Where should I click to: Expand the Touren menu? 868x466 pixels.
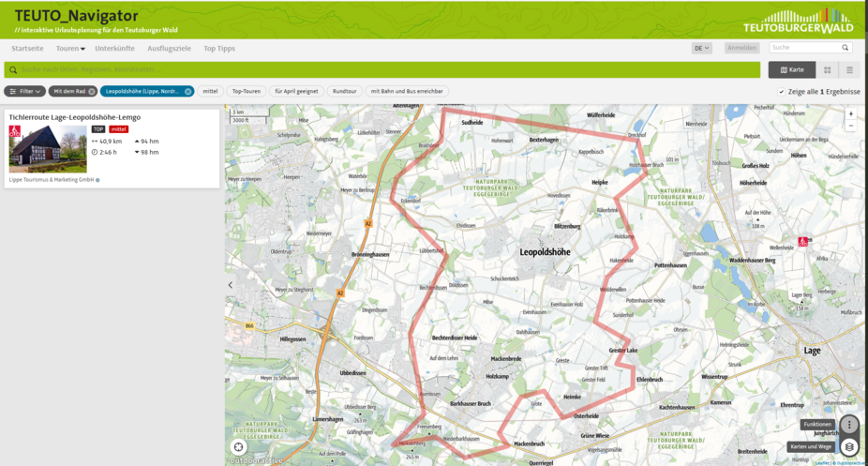tap(70, 48)
